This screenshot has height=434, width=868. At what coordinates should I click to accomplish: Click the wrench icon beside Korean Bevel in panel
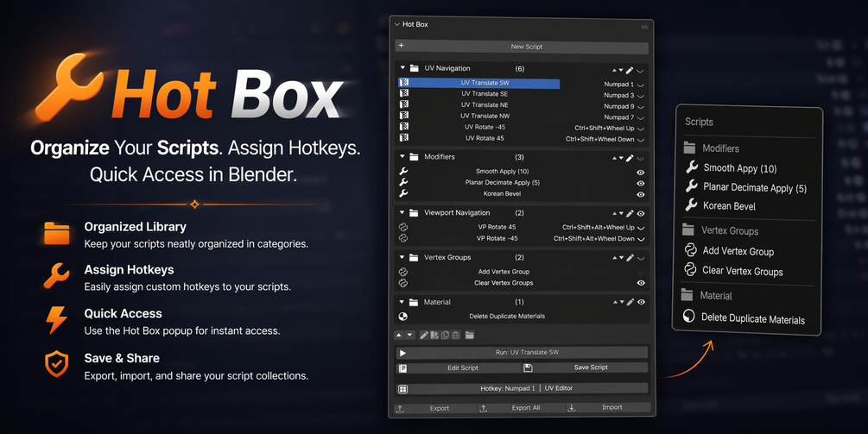[x=403, y=193]
